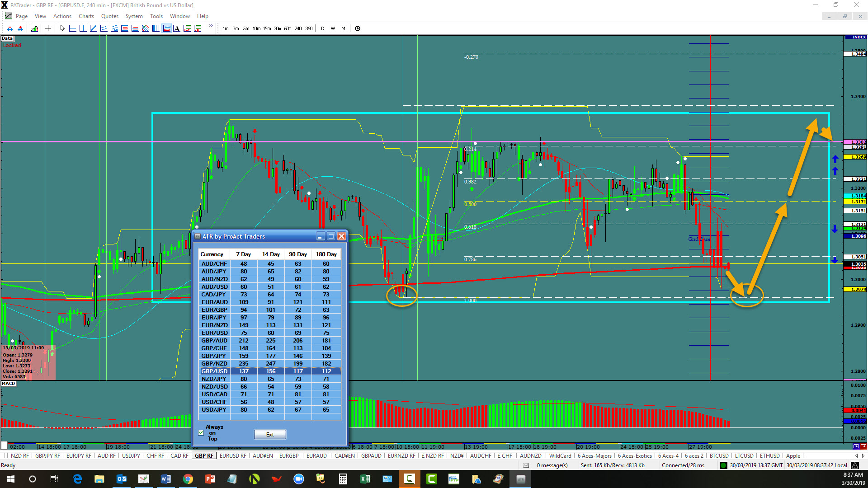
Task: Switch the chart to Daily (D) timeframe
Action: coord(322,28)
